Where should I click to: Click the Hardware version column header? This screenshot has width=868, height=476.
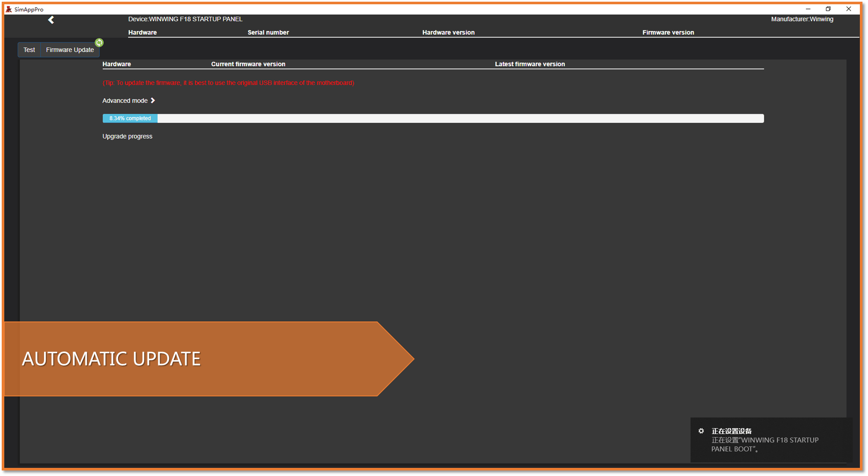coord(448,33)
